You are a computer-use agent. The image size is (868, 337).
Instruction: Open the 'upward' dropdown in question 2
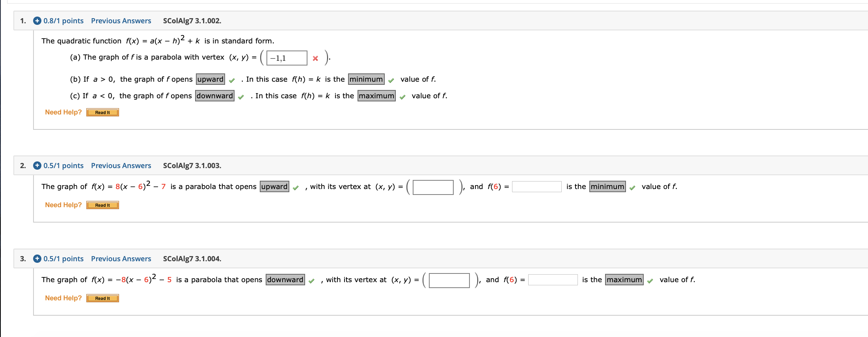tap(274, 187)
